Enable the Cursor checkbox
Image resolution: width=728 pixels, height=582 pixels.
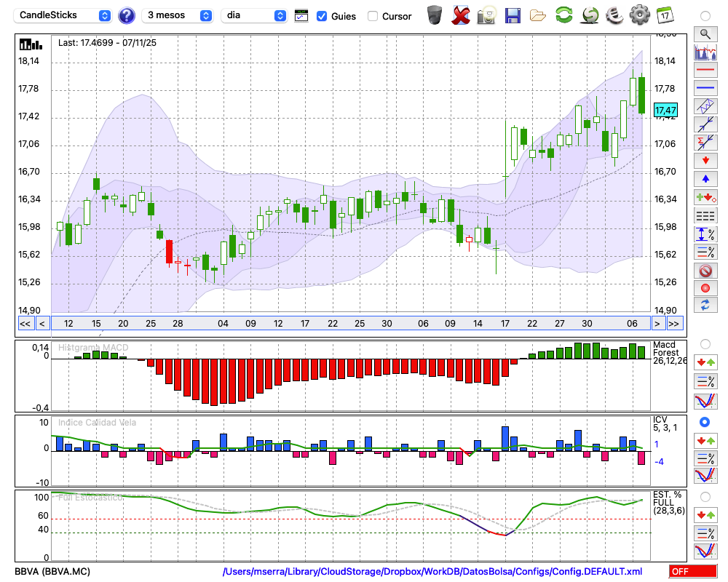click(x=373, y=16)
